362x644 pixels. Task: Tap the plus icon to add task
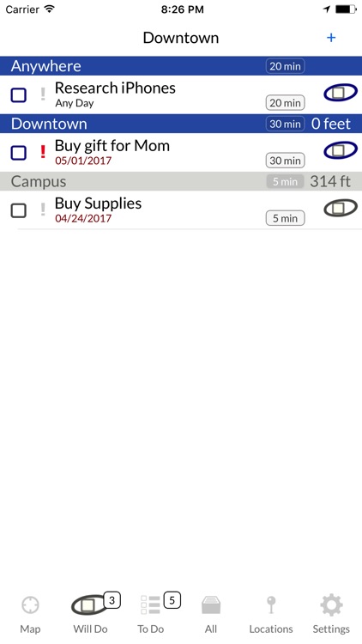pos(331,38)
